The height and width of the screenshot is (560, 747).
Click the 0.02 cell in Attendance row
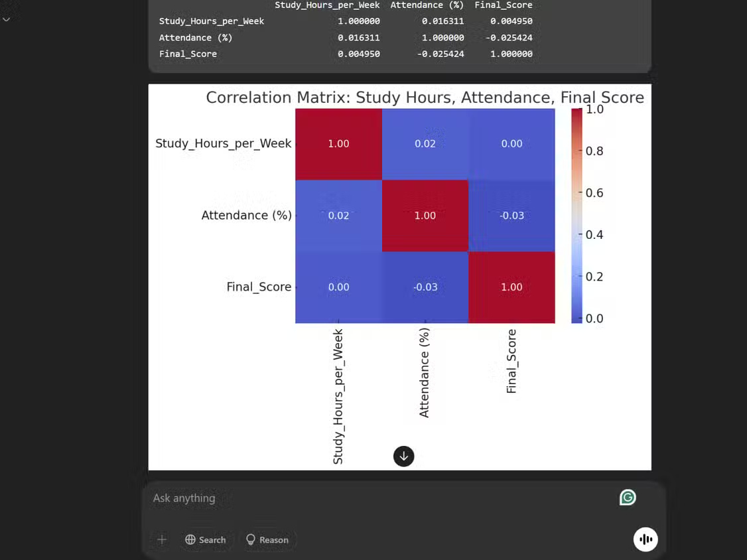[x=338, y=216]
